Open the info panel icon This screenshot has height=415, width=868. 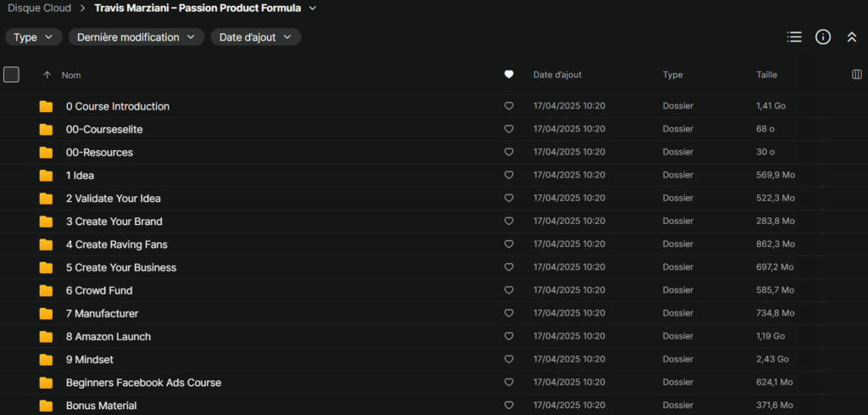822,36
